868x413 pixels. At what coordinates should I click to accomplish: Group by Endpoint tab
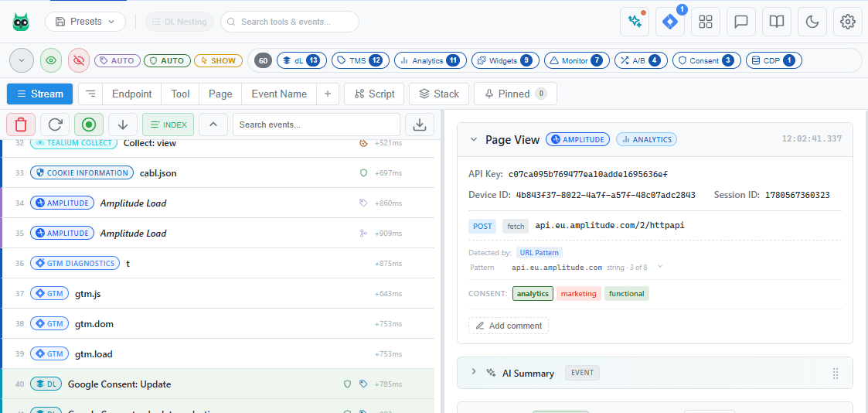tap(131, 94)
